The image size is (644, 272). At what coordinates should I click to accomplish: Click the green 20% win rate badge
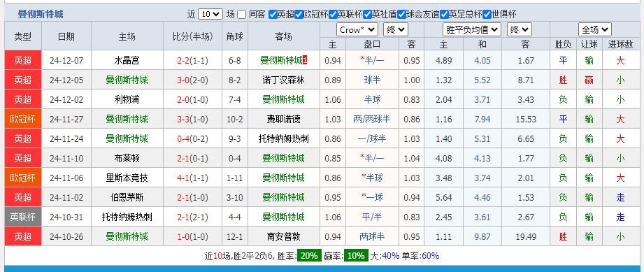pyautogui.click(x=309, y=255)
